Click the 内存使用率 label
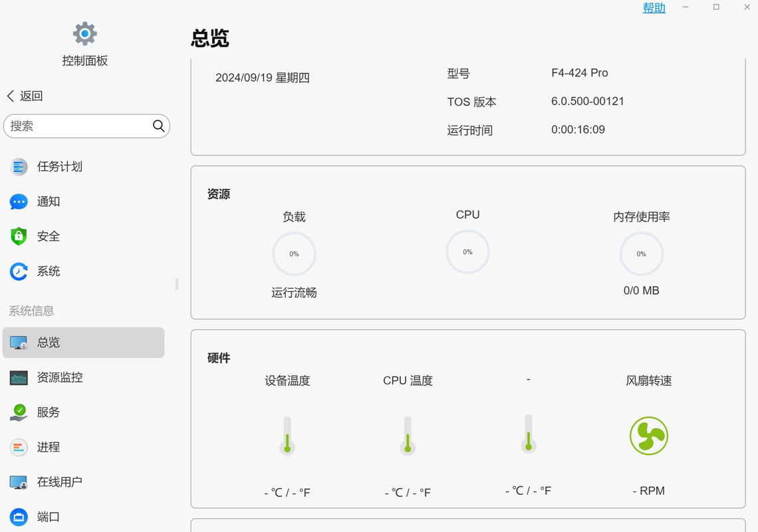 coord(642,217)
